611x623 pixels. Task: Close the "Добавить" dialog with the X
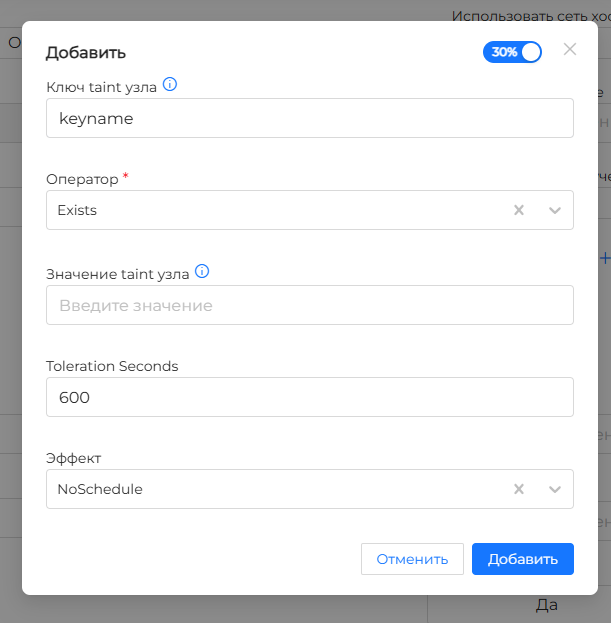[x=570, y=49]
